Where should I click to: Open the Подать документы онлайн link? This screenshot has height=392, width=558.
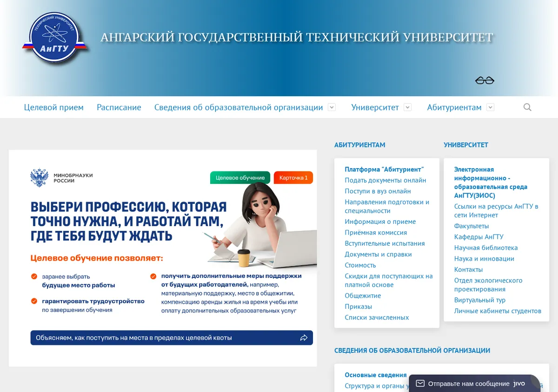click(x=385, y=180)
